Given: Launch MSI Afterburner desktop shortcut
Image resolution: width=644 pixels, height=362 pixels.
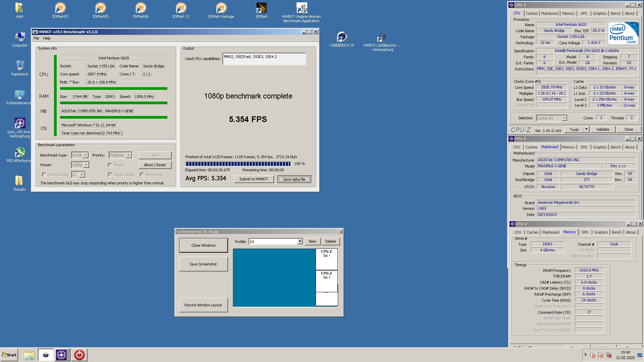Looking at the screenshot, I should 19,155.
